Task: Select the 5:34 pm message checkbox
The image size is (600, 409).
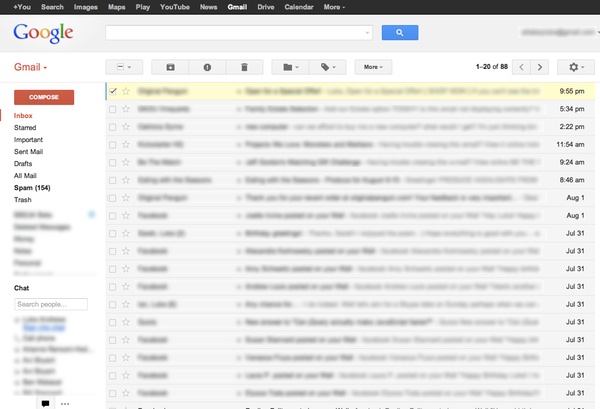Action: 112,109
